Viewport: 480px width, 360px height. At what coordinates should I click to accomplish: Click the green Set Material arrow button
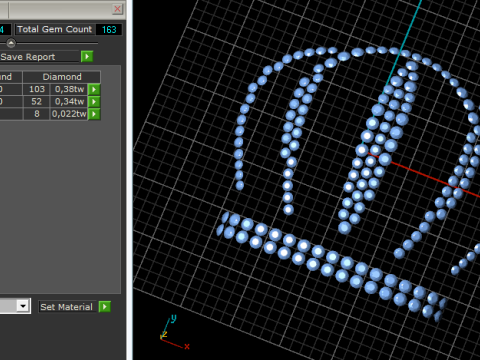coord(105,307)
